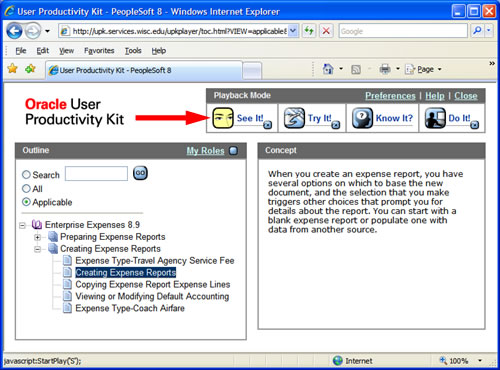Select Expense Type-Travel Agency Service Fee topic

[155, 260]
